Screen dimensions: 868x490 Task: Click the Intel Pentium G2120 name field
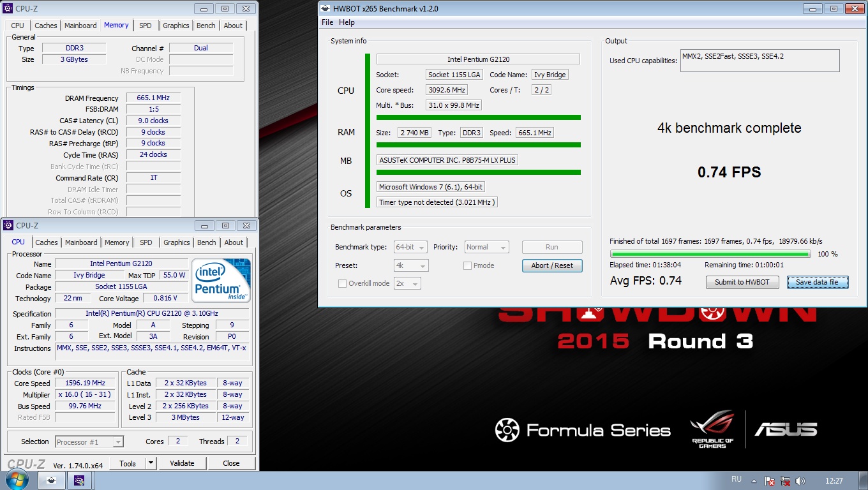click(x=121, y=264)
